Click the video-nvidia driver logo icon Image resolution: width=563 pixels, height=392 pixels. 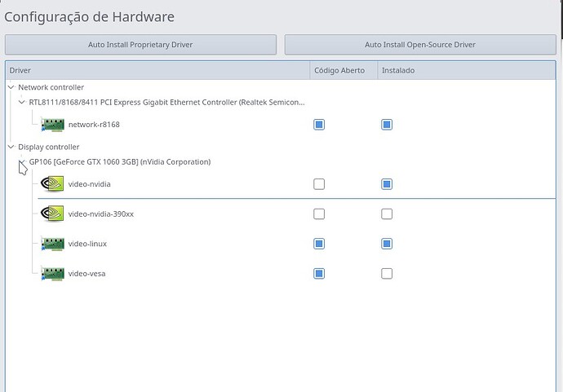click(x=53, y=184)
